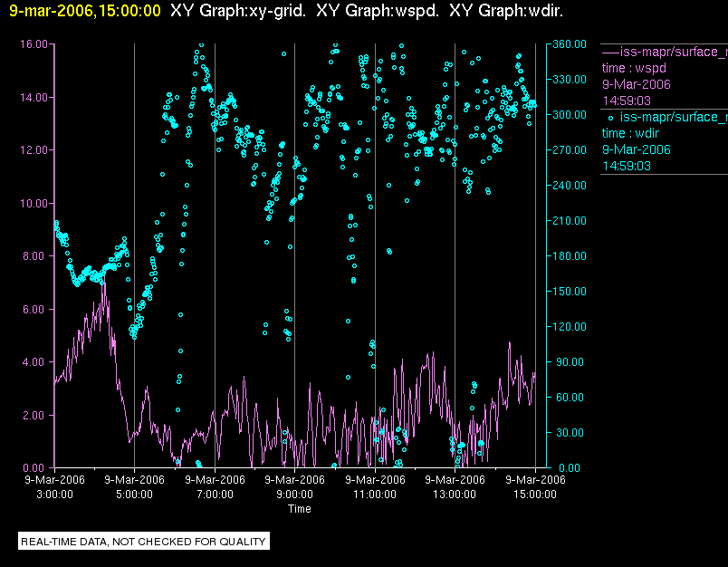Click the cyan circle marker in legend
The height and width of the screenshot is (567, 728).
(610, 119)
